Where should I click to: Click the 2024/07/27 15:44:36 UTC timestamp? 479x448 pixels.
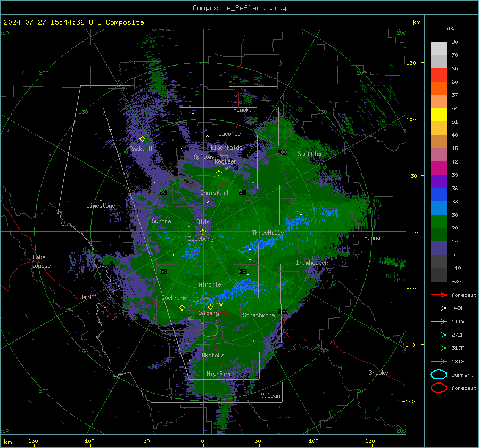coord(74,22)
